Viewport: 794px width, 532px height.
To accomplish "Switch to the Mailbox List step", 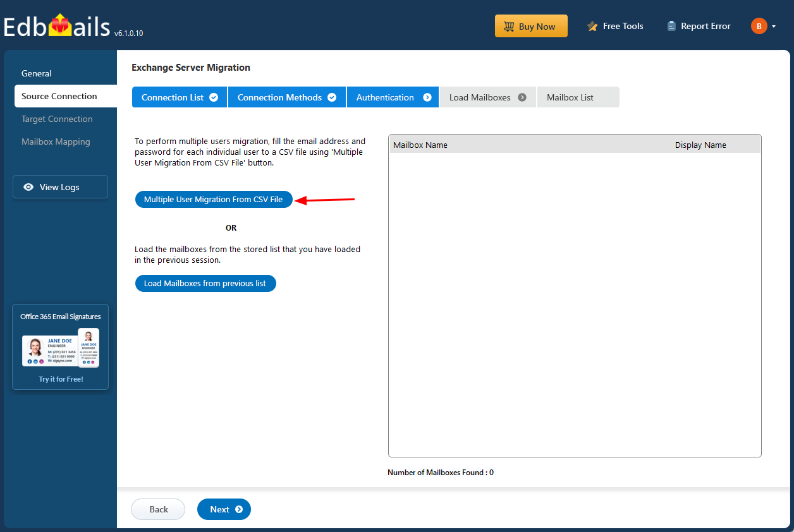I will tap(578, 97).
